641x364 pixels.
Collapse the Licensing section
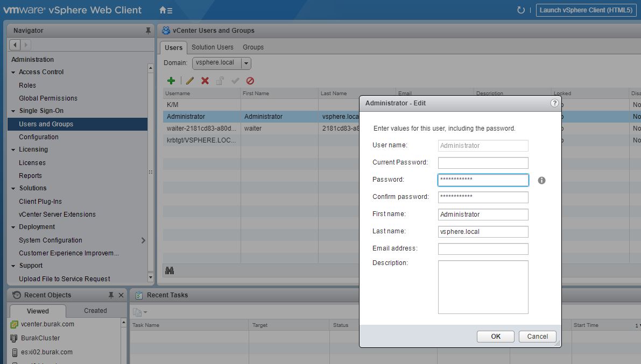(13, 150)
